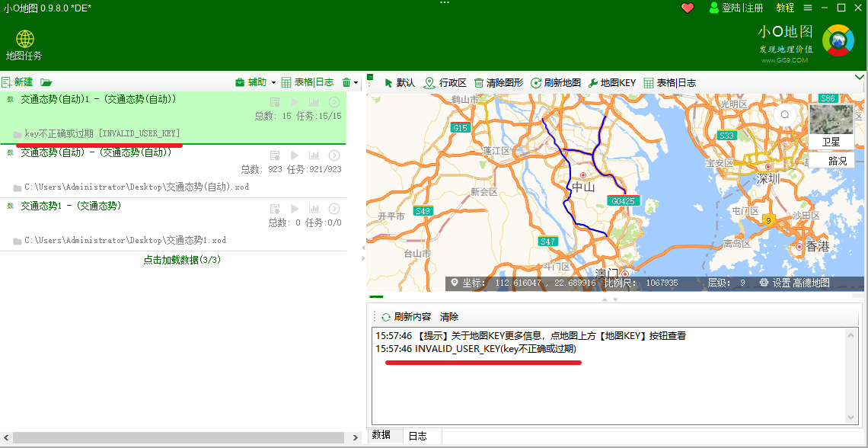Screen dimensions: 868x448
Task: Click the trash delete icon in the task toolbar
Action: pyautogui.click(x=346, y=82)
